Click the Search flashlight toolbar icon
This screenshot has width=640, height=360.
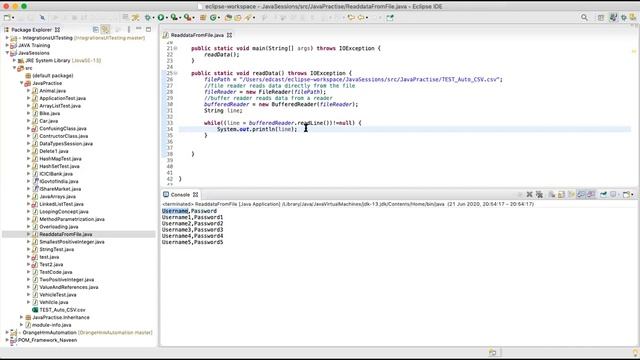(248, 18)
